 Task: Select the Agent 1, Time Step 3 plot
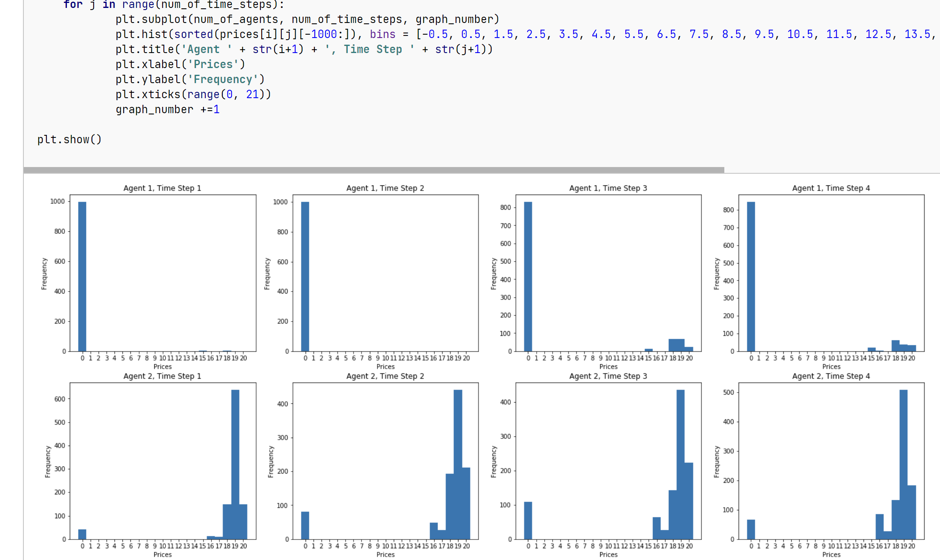click(x=608, y=273)
